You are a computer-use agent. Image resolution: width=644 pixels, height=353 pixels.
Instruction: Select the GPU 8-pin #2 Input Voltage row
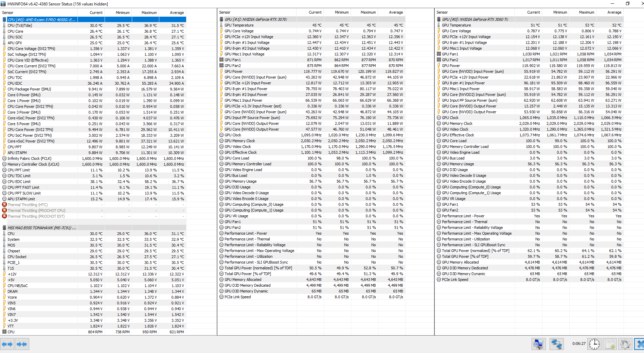point(311,48)
